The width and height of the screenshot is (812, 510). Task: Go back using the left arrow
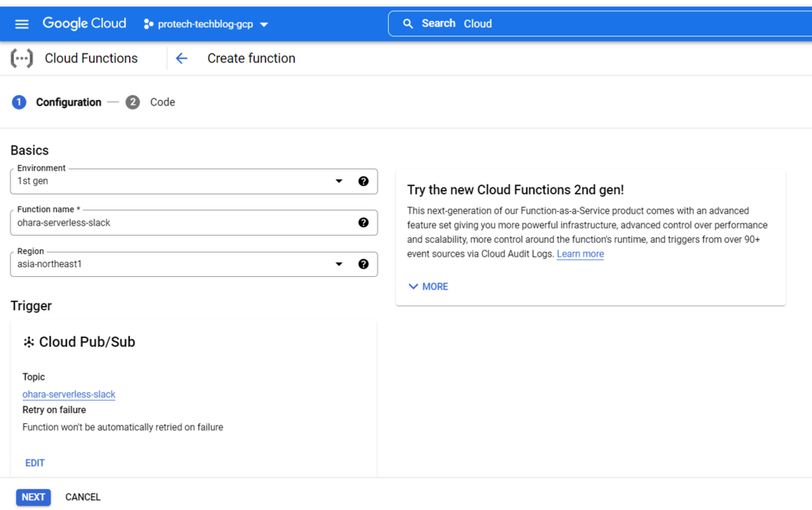pos(181,58)
